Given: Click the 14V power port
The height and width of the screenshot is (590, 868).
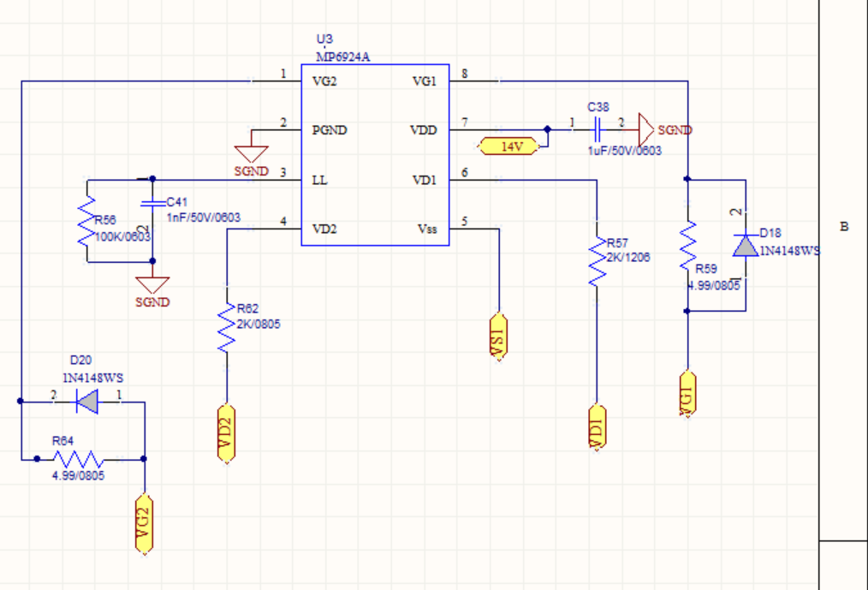Looking at the screenshot, I should (x=508, y=146).
